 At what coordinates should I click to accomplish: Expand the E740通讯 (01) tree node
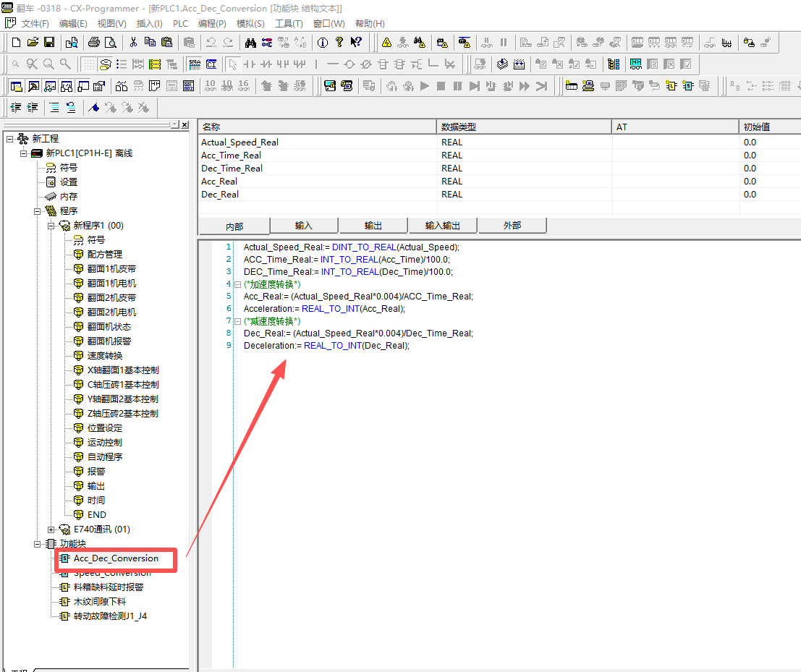pos(51,529)
